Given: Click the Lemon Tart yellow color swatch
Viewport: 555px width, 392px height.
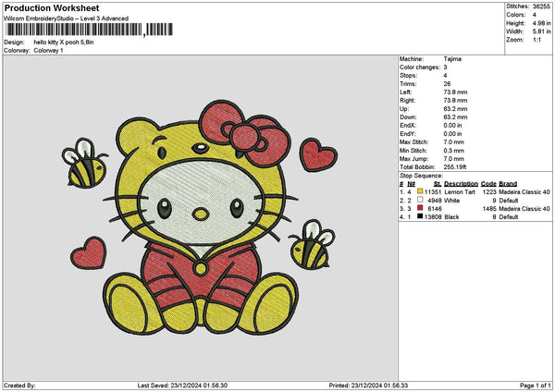Looking at the screenshot, I should pos(420,191).
